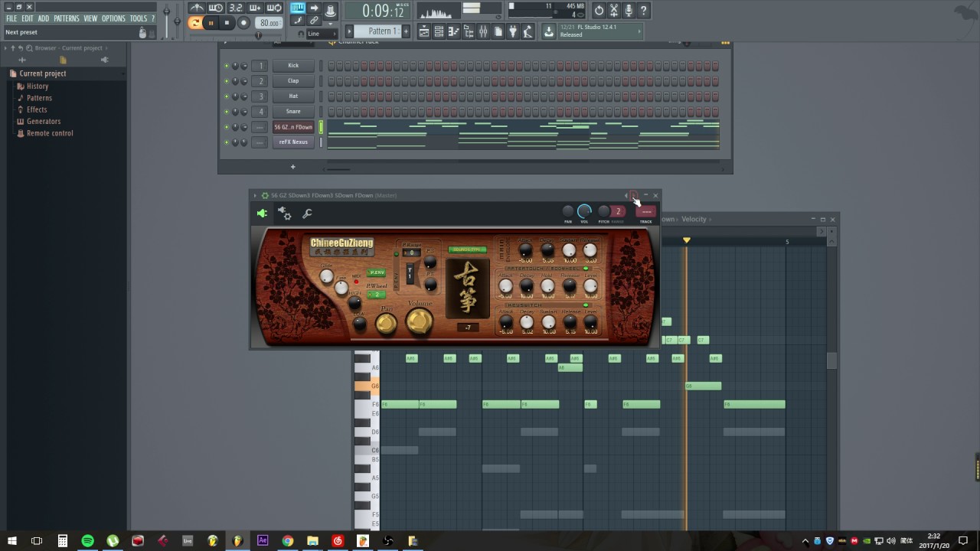
Task: Open the playlist view icon
Action: [424, 31]
